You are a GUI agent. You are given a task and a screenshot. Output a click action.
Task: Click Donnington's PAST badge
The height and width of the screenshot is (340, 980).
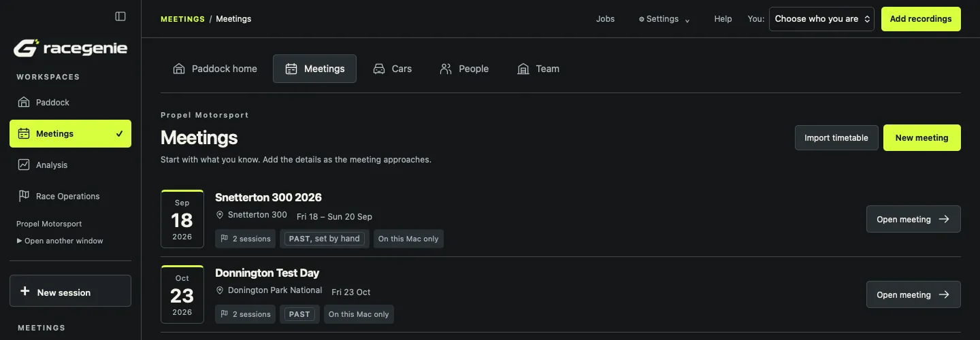click(x=299, y=314)
